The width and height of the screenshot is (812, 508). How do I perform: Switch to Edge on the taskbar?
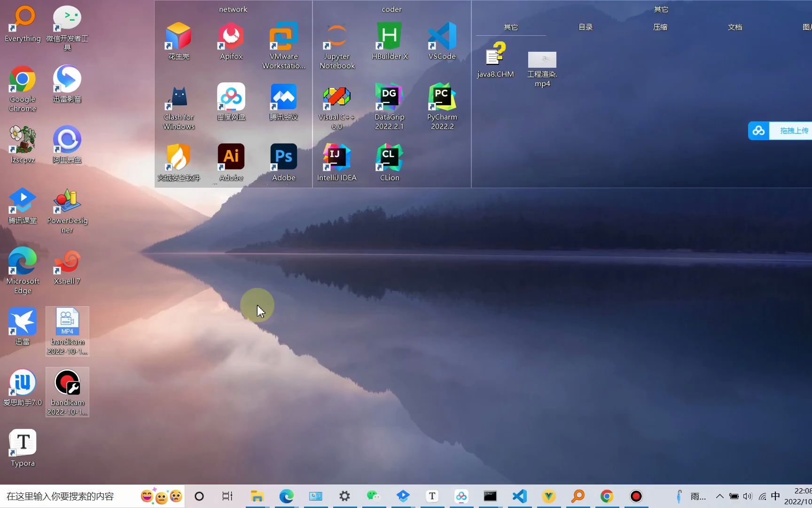click(x=286, y=496)
